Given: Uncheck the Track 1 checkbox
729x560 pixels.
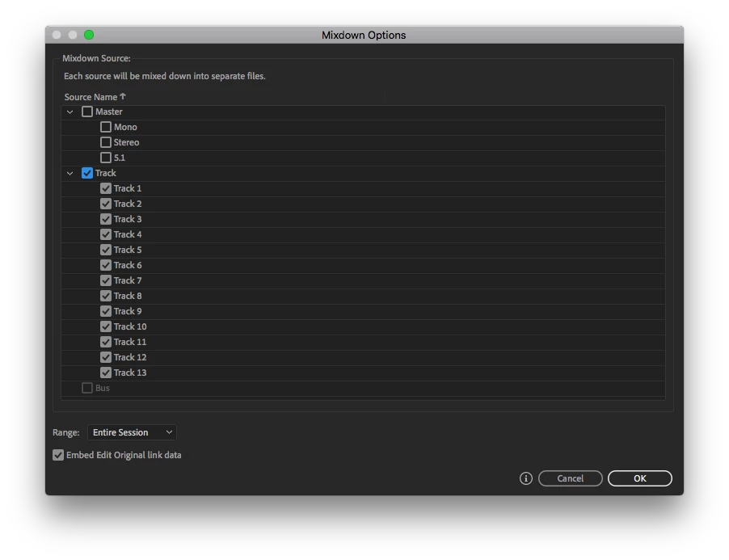Looking at the screenshot, I should click(106, 188).
